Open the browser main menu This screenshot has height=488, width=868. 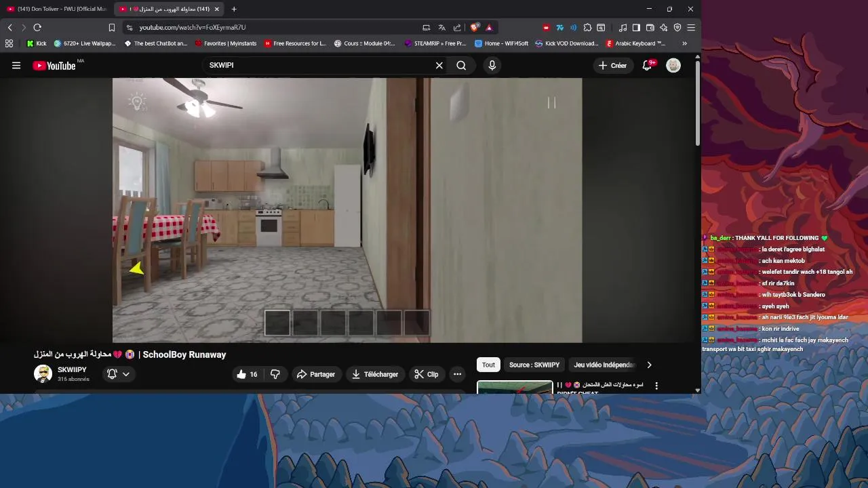coord(691,27)
